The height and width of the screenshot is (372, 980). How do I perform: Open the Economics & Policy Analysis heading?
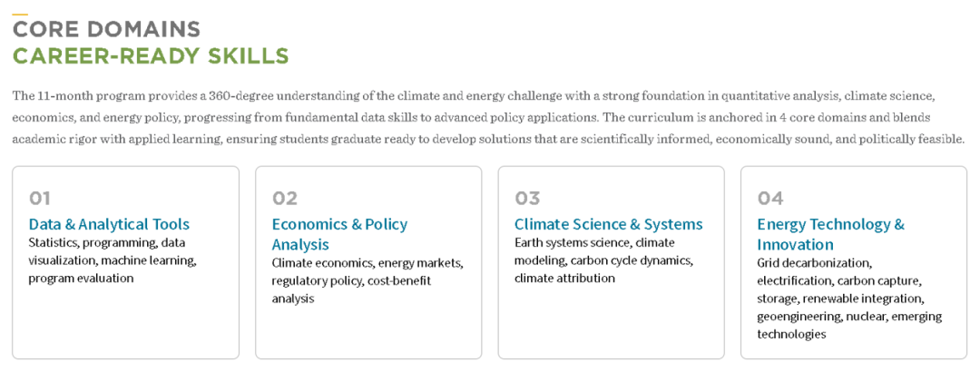click(339, 233)
